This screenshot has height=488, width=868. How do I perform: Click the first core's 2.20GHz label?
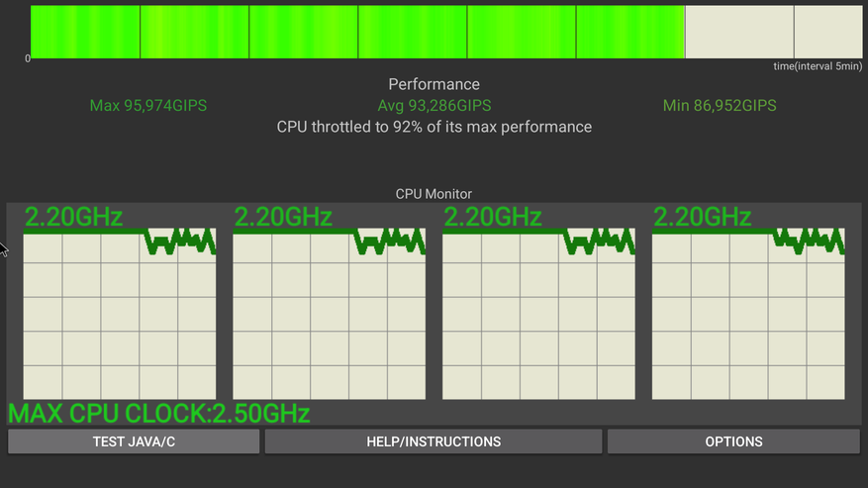point(73,217)
